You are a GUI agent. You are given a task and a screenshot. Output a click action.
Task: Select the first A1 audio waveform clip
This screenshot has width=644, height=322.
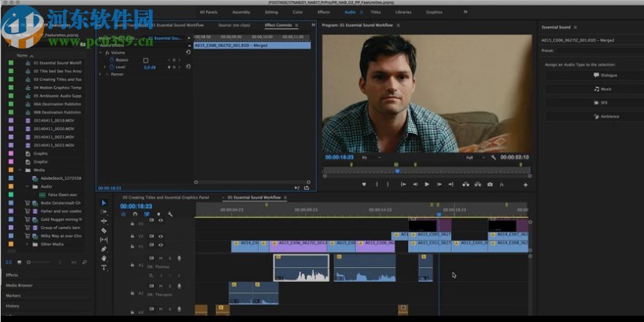tap(301, 268)
